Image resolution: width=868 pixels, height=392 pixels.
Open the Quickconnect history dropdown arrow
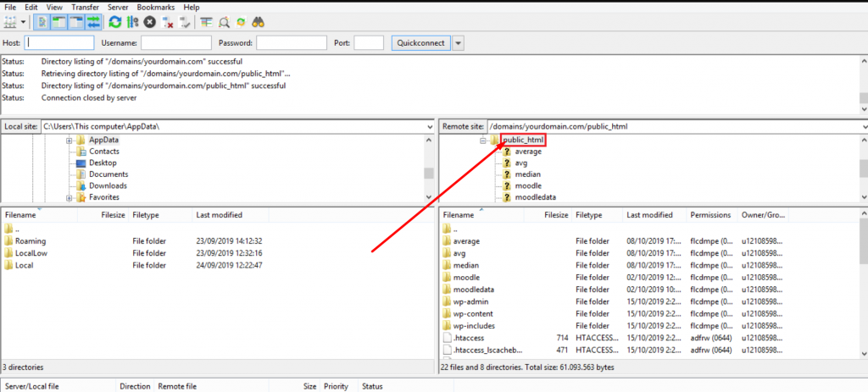click(458, 42)
